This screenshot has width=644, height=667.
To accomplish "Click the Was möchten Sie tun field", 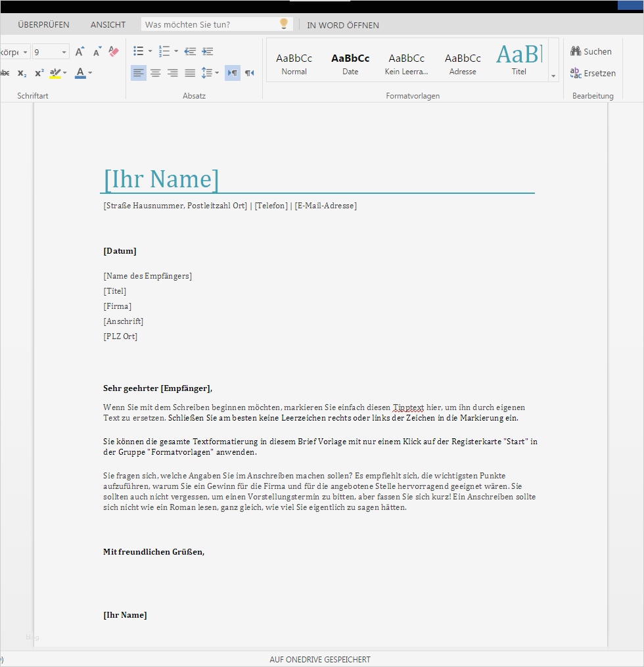I will coord(210,23).
